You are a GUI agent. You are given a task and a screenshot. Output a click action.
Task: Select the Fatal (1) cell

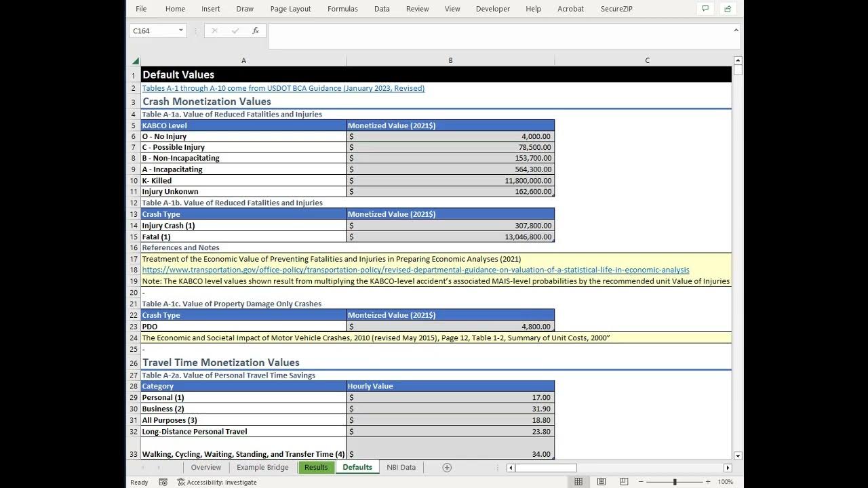(243, 237)
